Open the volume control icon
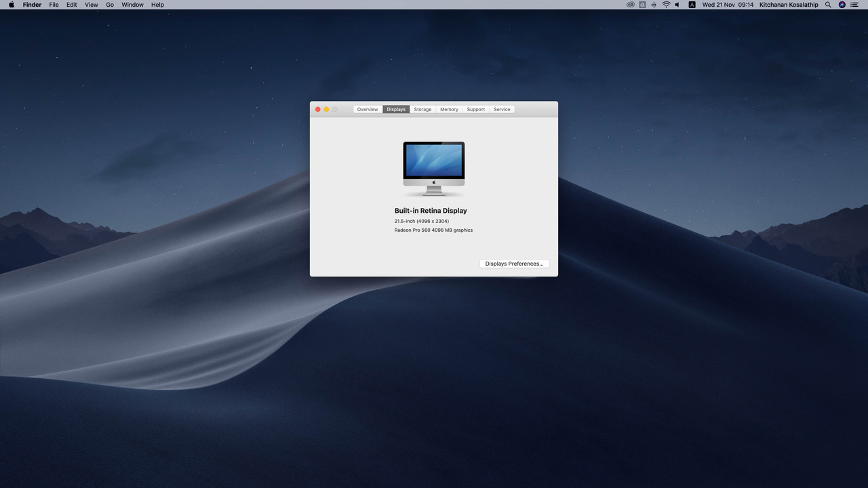 (677, 5)
